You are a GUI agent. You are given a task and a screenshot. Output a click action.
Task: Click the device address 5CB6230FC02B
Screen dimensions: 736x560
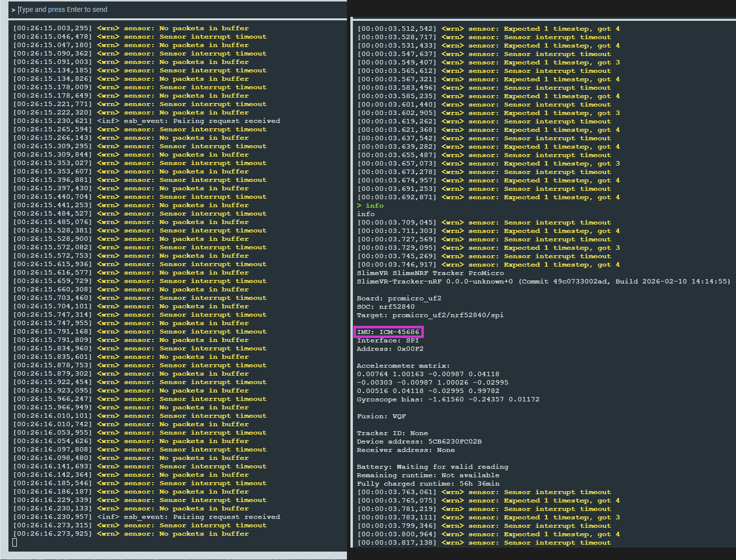[x=454, y=442]
